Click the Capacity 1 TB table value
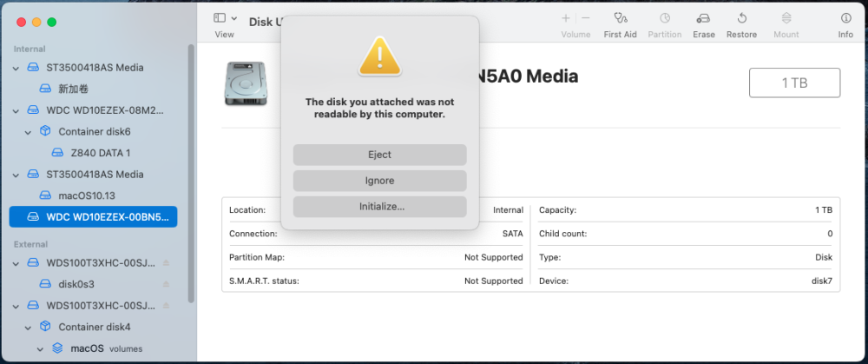 [x=823, y=210]
